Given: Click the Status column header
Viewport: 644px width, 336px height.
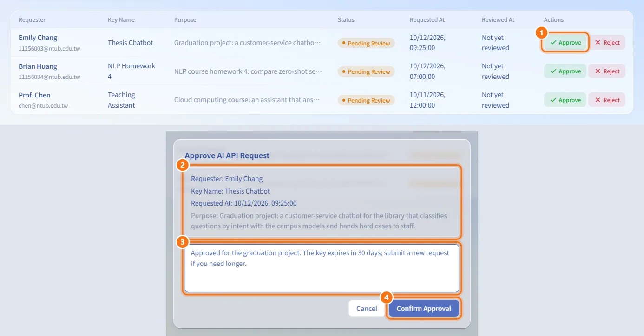Looking at the screenshot, I should (x=346, y=20).
